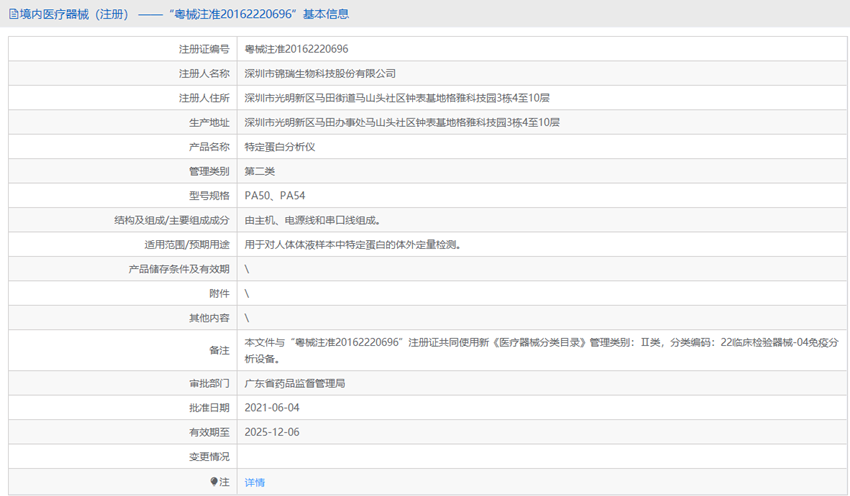Select the 生产地址 address with 马田办事处
The image size is (850, 496).
(x=402, y=123)
